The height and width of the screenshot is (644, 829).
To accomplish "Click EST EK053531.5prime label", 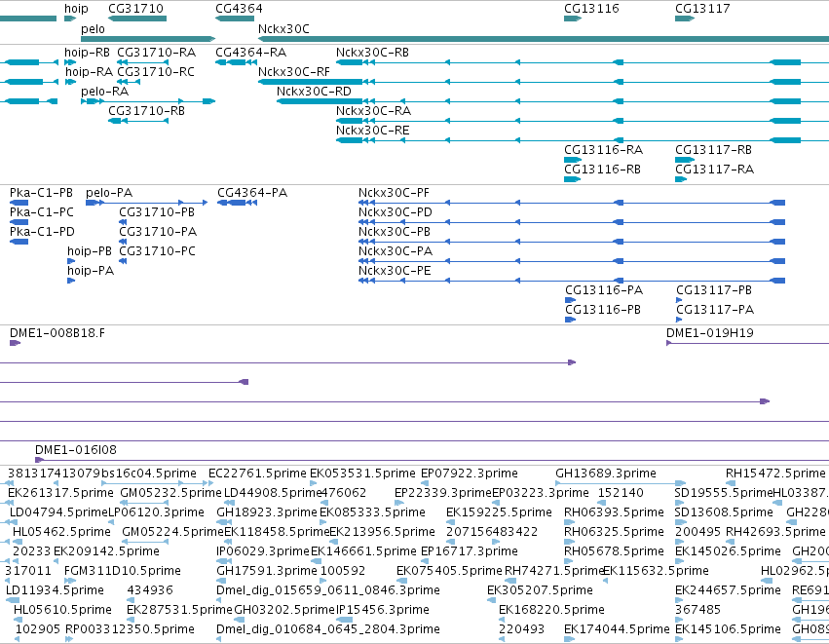I will pyautogui.click(x=362, y=474).
